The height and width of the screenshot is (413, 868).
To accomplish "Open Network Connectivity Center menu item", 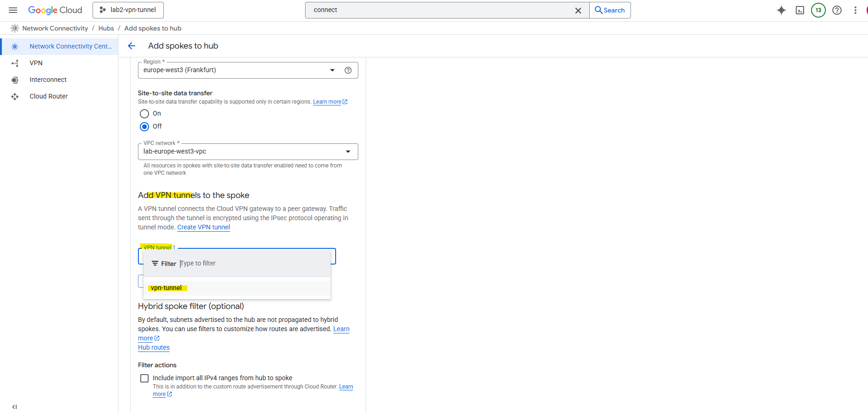I will [x=59, y=46].
